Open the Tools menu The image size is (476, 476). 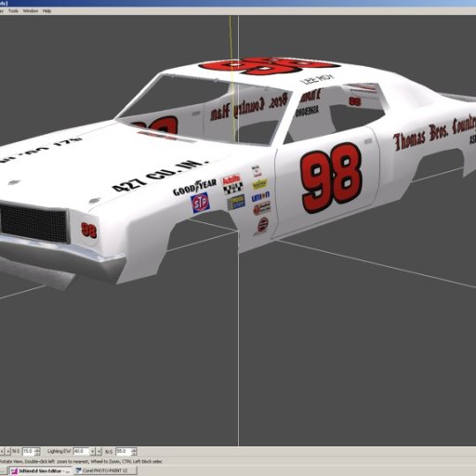click(13, 11)
